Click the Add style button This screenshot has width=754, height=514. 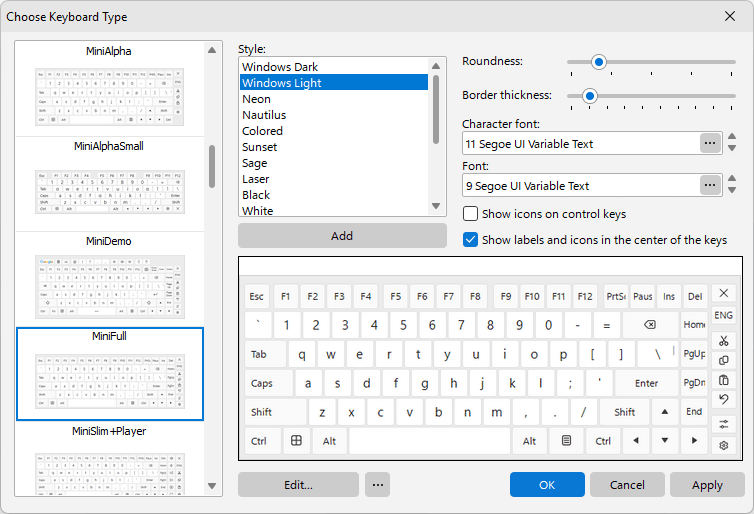point(342,236)
